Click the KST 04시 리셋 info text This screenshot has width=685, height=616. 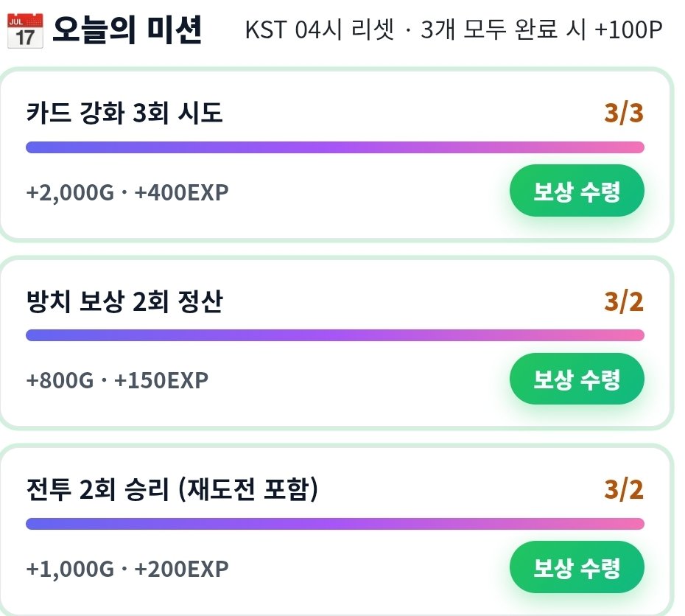tap(320, 29)
